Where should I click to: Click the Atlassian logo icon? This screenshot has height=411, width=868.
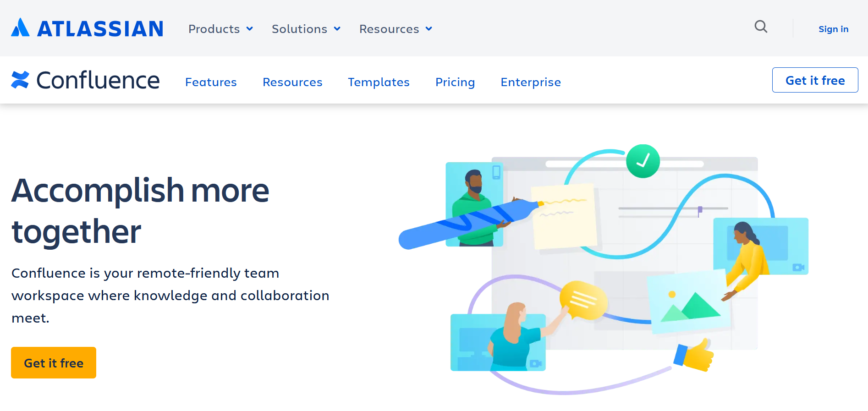click(x=20, y=28)
